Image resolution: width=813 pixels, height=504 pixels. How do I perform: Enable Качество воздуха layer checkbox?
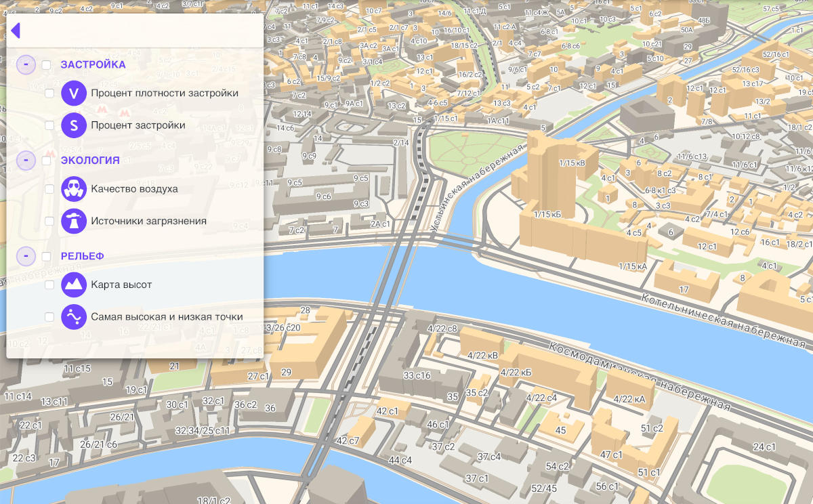(x=49, y=189)
